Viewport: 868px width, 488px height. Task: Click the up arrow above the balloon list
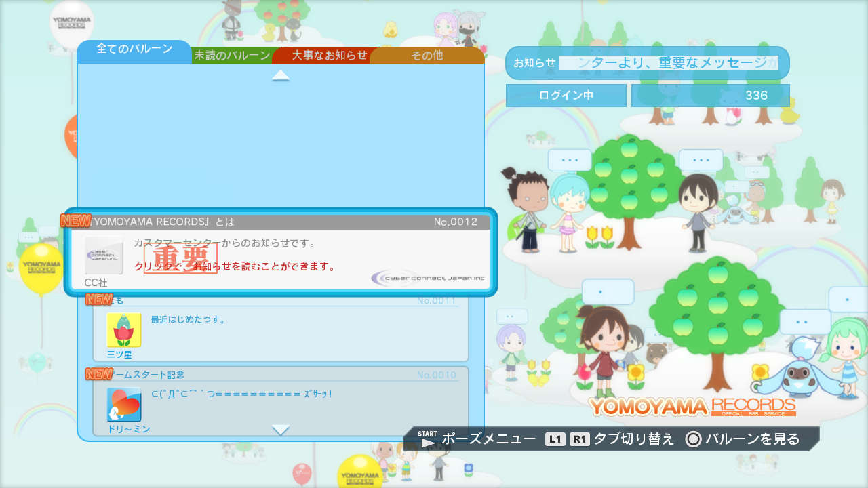281,75
